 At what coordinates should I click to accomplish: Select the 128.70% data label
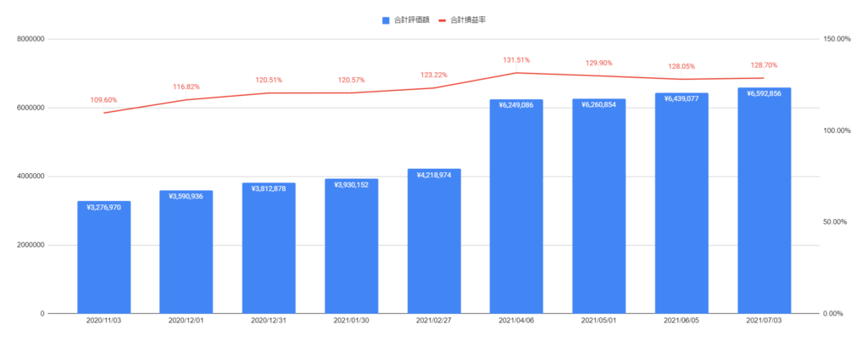pyautogui.click(x=764, y=65)
